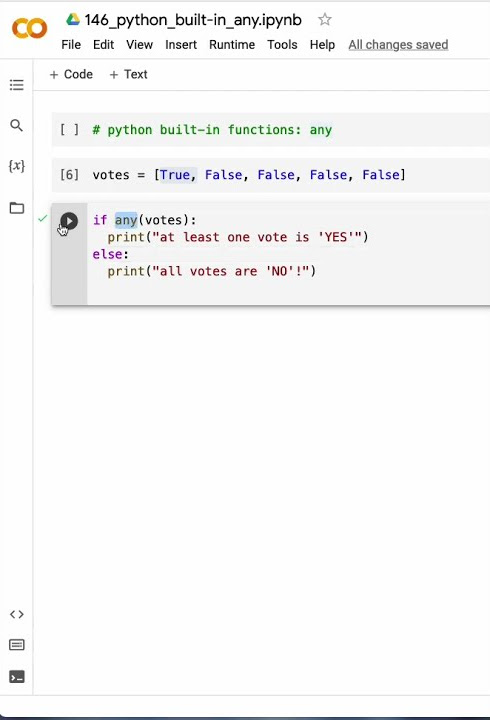Image resolution: width=490 pixels, height=720 pixels.
Task: Open the Colab home logo
Action: point(29,28)
